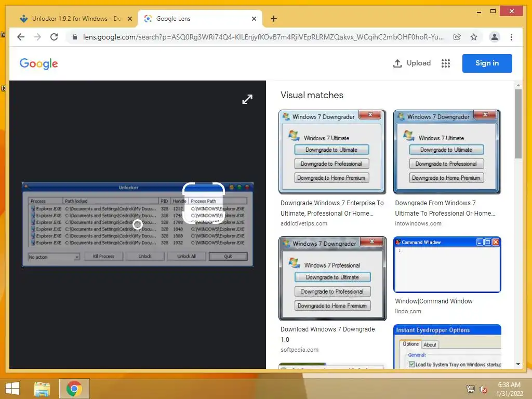
Task: View site info padlock icon
Action: coord(75,37)
